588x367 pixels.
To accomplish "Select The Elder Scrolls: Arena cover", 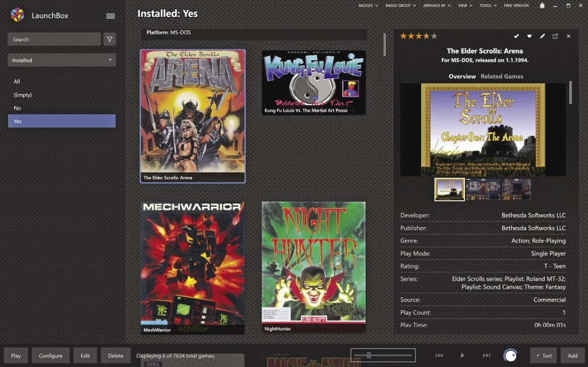I will tap(193, 116).
